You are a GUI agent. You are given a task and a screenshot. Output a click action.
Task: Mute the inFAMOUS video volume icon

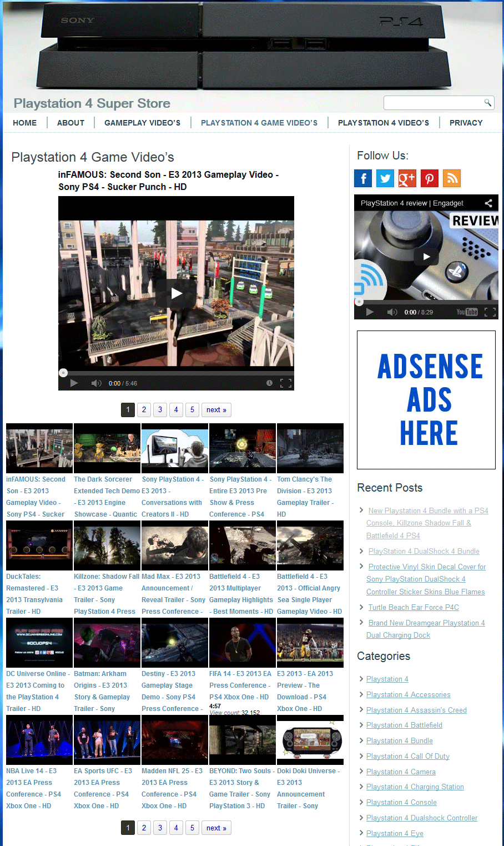96,383
